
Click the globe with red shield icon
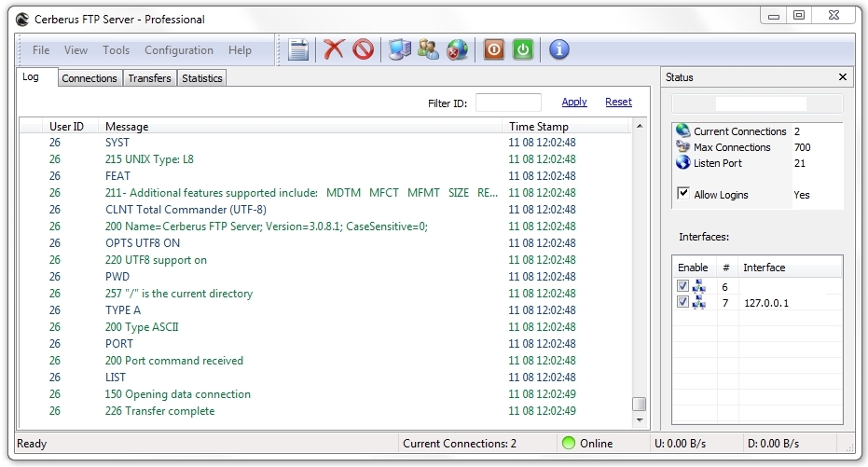click(x=457, y=49)
